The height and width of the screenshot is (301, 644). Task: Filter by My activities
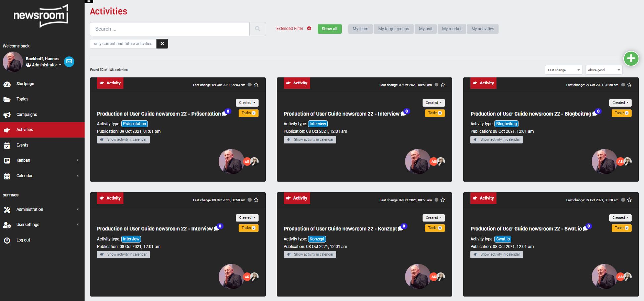tap(482, 29)
